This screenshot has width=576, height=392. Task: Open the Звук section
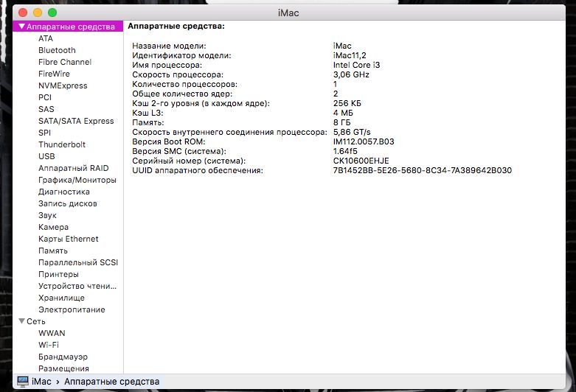(x=47, y=215)
